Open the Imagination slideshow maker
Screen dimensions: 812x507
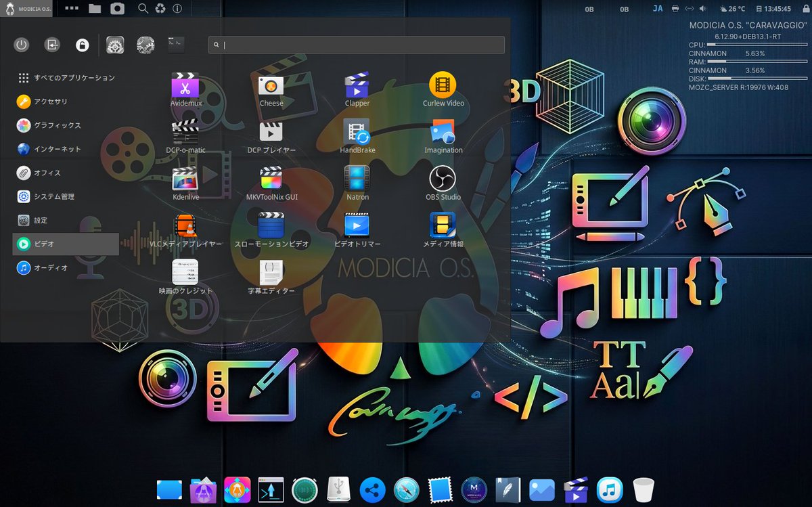pos(443,137)
